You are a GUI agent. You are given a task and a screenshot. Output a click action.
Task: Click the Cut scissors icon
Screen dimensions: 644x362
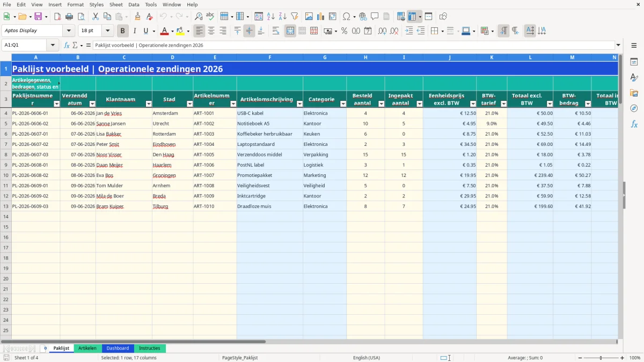coord(95,17)
